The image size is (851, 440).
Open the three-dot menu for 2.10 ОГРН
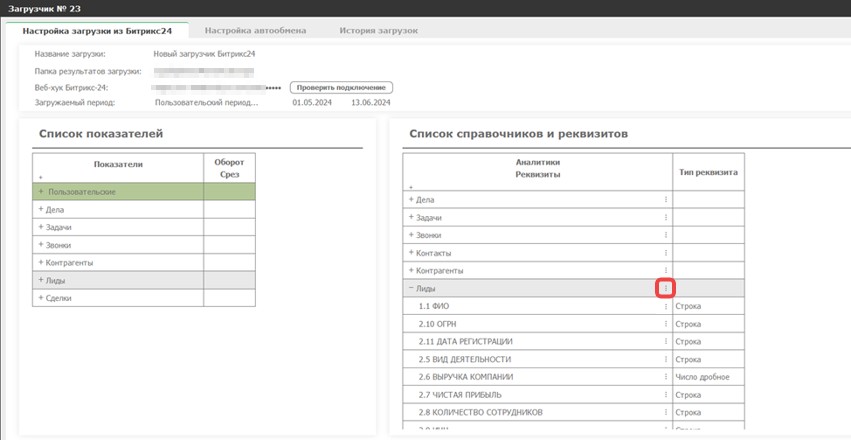tap(666, 324)
